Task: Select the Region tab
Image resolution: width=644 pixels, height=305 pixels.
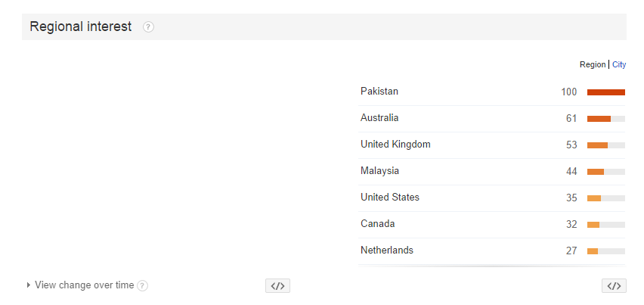Action: pos(593,64)
